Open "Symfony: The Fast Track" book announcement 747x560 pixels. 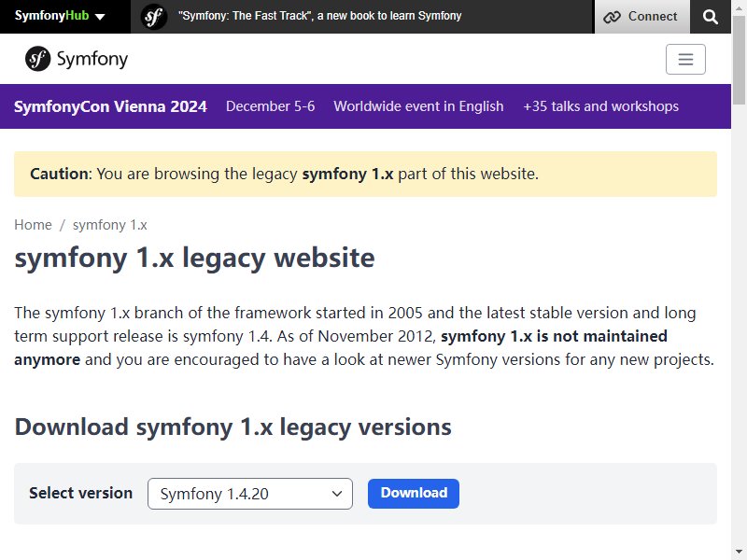tap(319, 16)
